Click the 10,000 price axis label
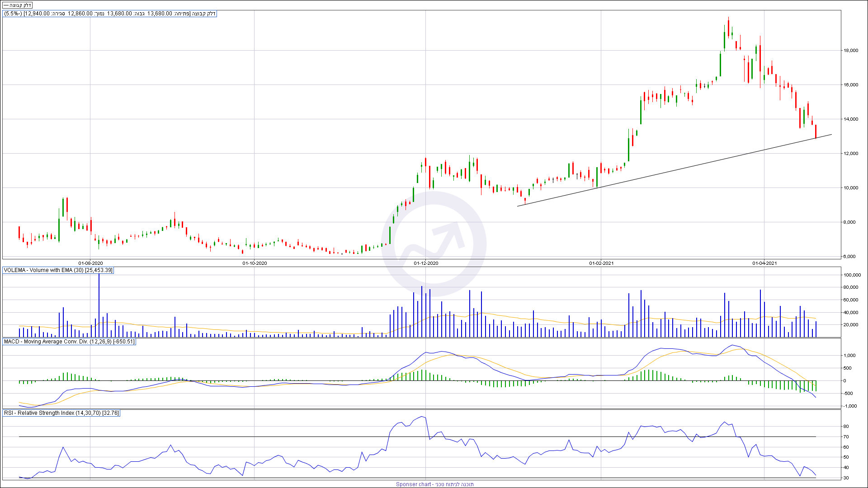868x488 pixels. click(851, 188)
